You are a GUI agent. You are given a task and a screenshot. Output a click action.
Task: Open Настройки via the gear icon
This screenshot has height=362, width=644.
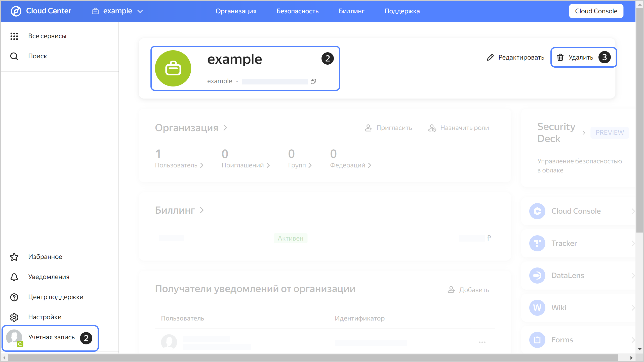click(x=14, y=317)
